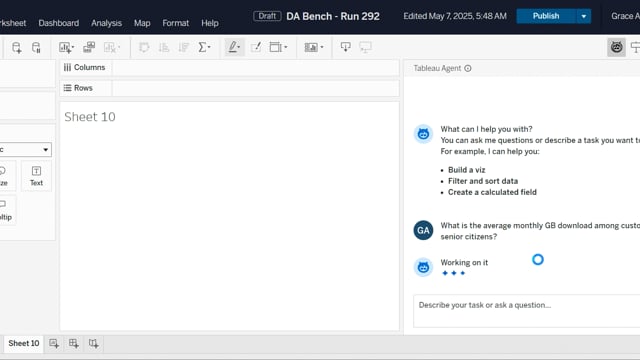Click the workbook title DA Bench - Run 292
Viewport: 640px width, 360px height.
click(333, 16)
